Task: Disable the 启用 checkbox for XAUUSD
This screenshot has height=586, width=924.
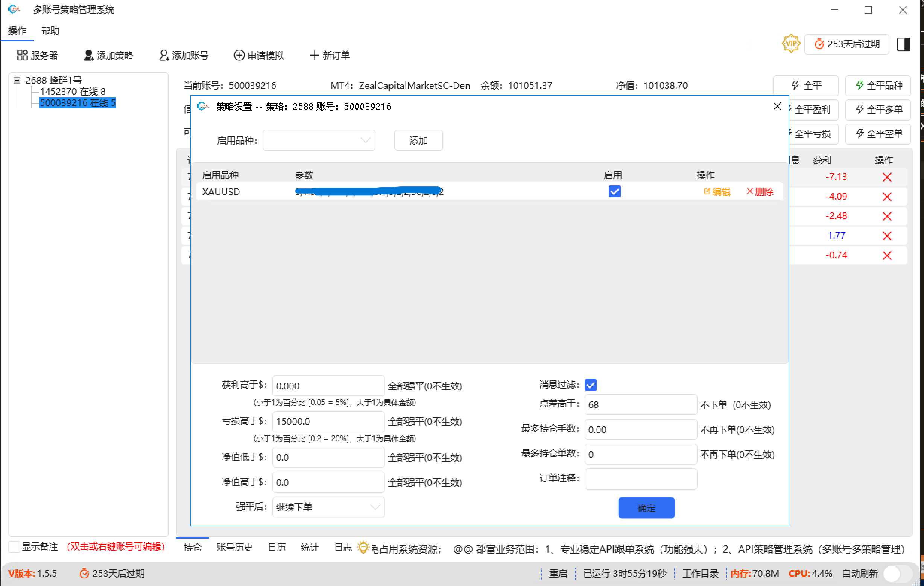Action: pyautogui.click(x=614, y=191)
